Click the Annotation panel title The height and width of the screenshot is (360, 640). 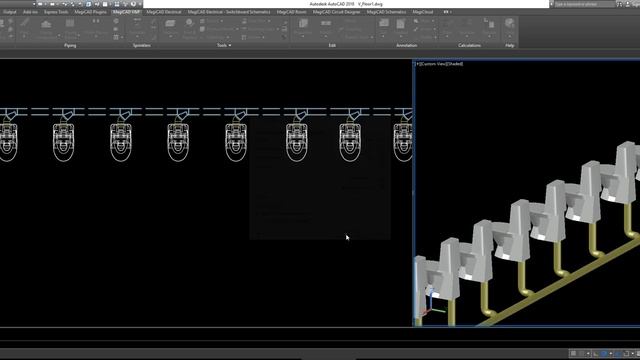click(407, 45)
